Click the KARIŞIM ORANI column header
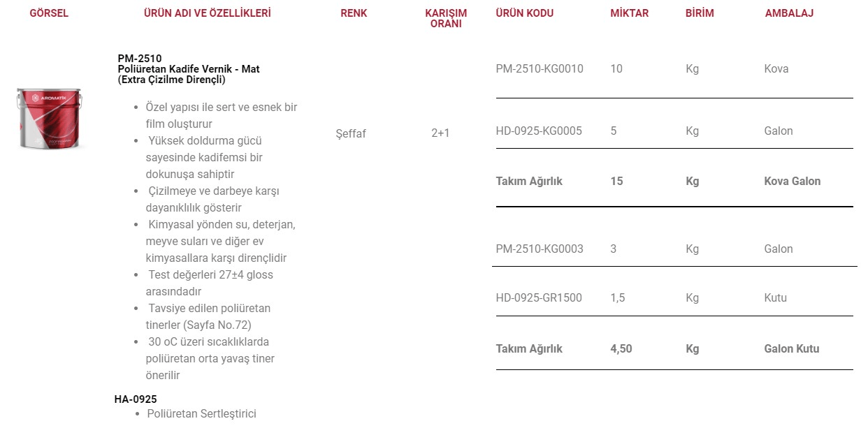The image size is (868, 435). 446,18
